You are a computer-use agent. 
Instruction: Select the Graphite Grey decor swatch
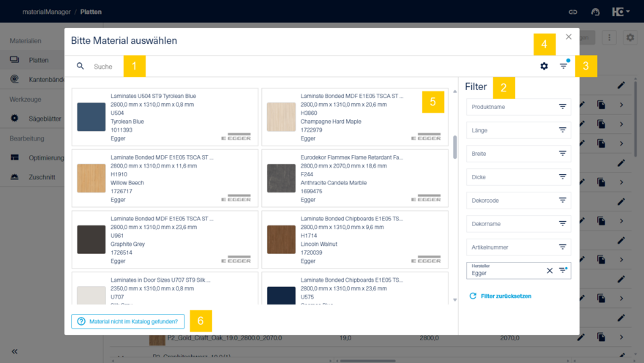[x=91, y=239]
